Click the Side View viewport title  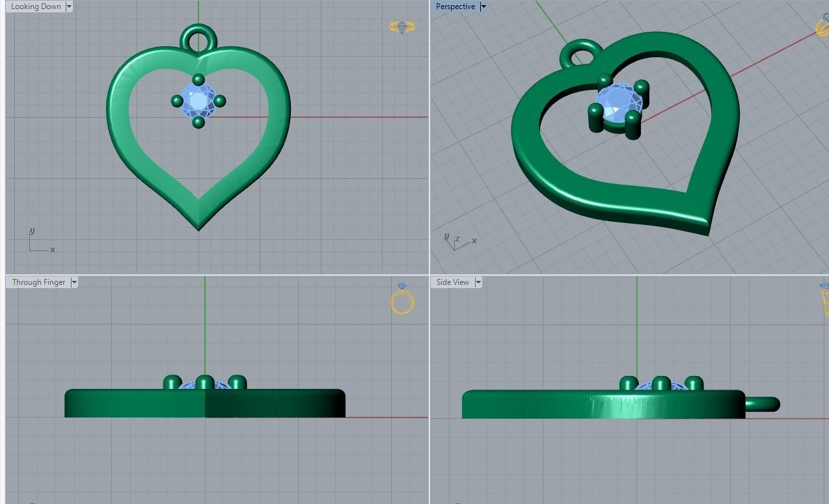[x=452, y=282]
